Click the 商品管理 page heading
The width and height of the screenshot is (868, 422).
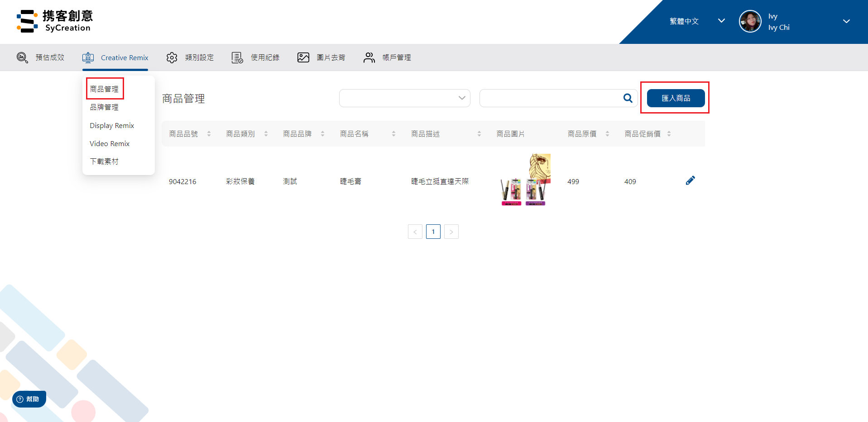click(x=183, y=99)
